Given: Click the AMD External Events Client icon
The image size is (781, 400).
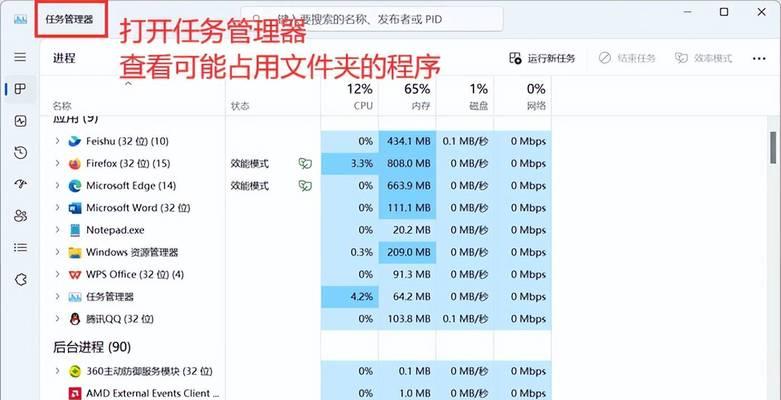Looking at the screenshot, I should (75, 394).
